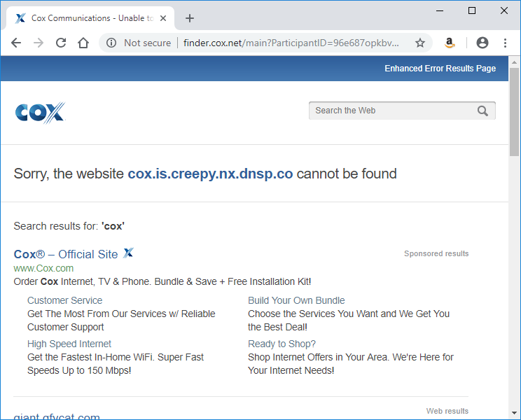Click the vertical scrollbar thumb

pyautogui.click(x=515, y=111)
